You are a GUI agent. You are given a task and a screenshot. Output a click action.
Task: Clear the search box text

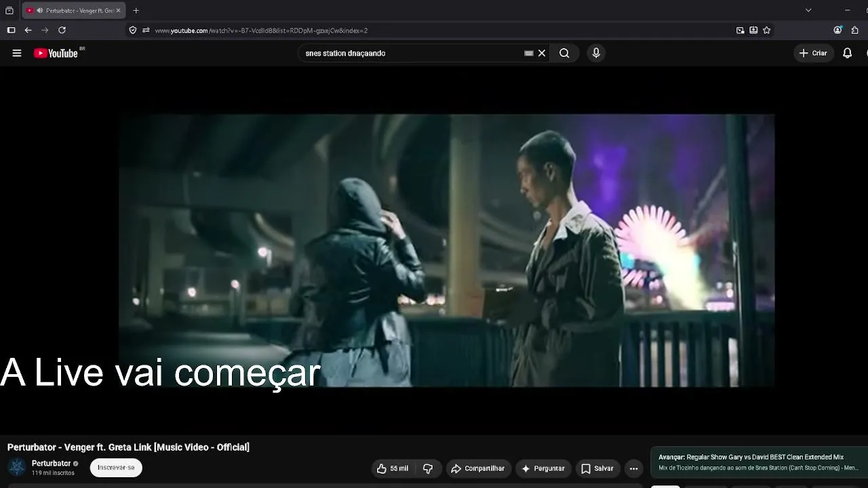point(542,53)
